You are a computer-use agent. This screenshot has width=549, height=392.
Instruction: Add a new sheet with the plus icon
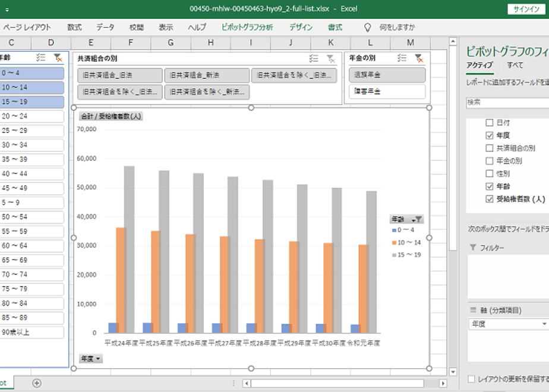click(37, 383)
